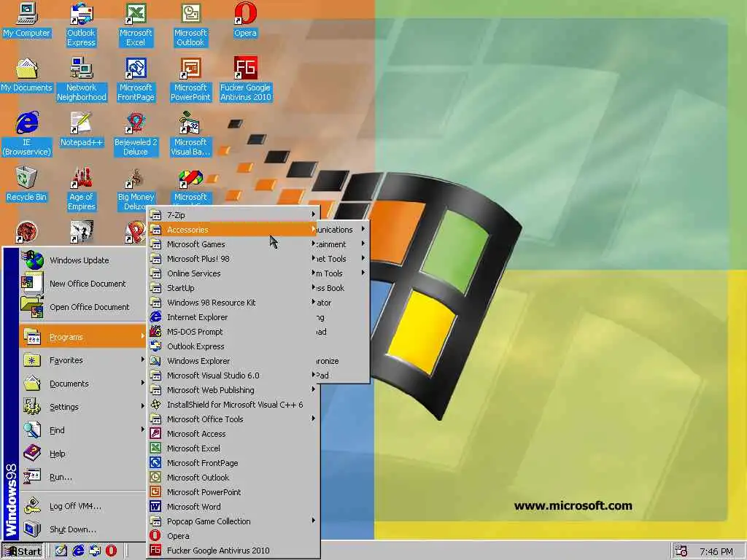Open My Computer desktop icon
Image resolution: width=747 pixels, height=560 pixels.
click(x=27, y=20)
